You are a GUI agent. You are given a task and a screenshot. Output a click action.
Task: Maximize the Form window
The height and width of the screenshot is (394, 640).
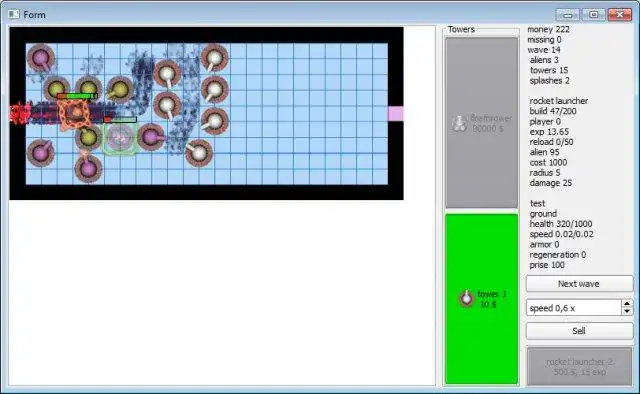[x=593, y=15]
